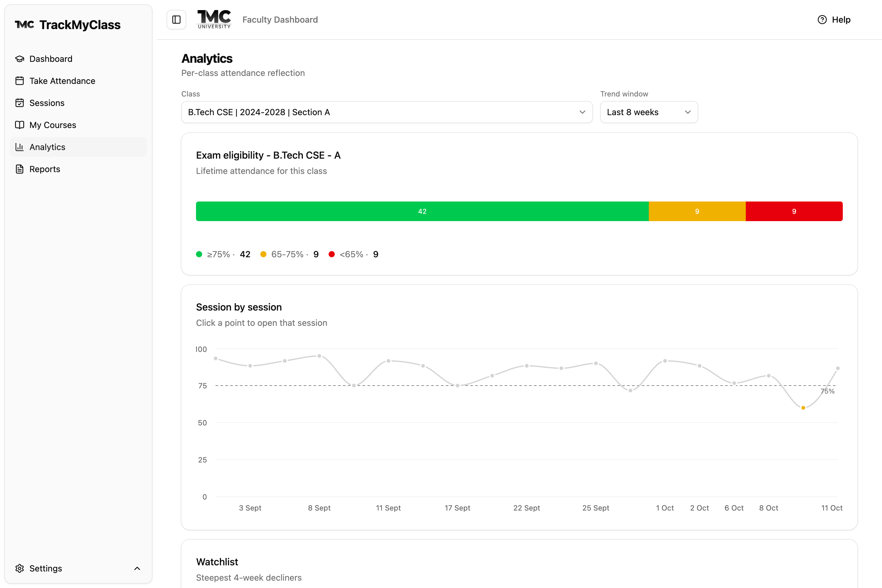This screenshot has width=882, height=588.
Task: Go to Take Attendance
Action: [x=78, y=81]
